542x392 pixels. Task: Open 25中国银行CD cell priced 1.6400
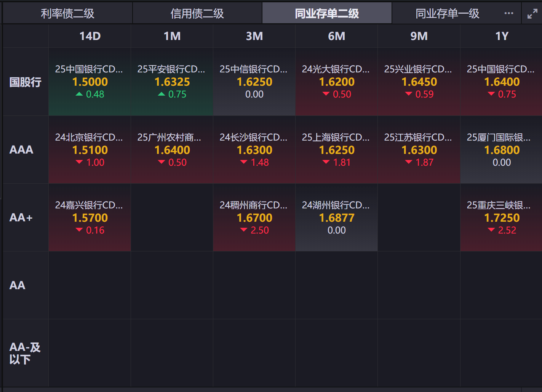(x=502, y=82)
